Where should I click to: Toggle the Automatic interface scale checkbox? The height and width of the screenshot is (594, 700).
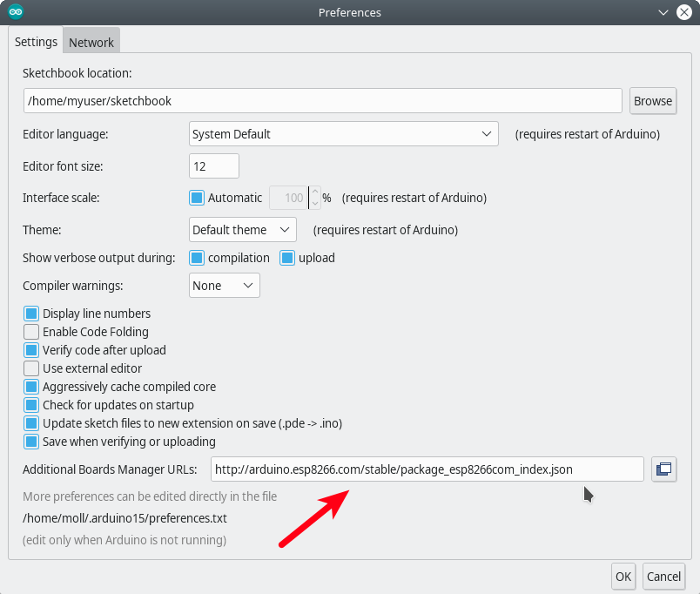pos(197,198)
